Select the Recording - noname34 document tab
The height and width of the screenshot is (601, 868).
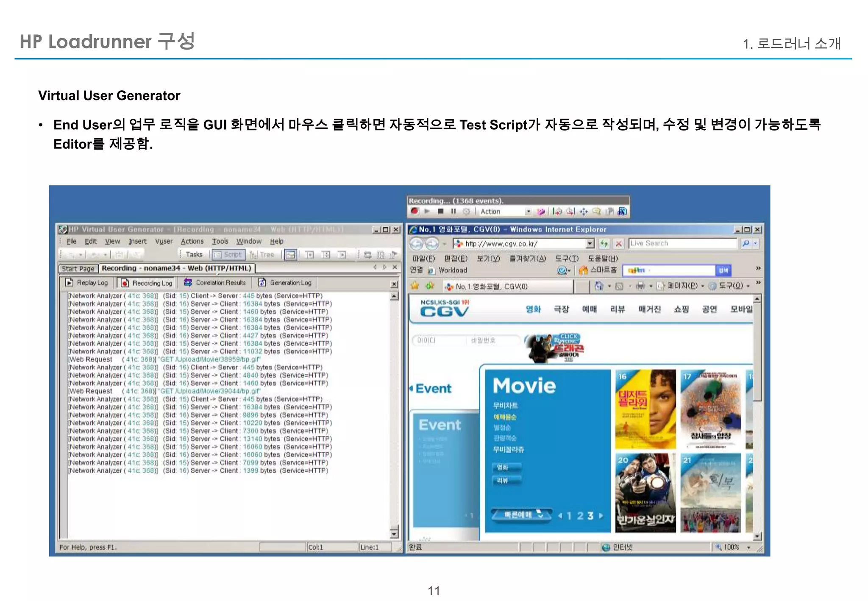[x=176, y=268]
